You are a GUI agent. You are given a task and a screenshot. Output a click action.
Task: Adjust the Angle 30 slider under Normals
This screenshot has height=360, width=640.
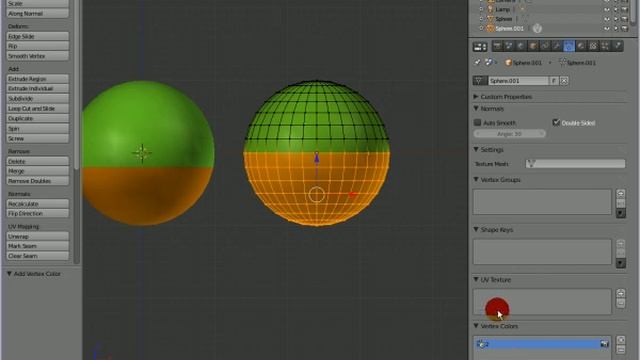[509, 134]
